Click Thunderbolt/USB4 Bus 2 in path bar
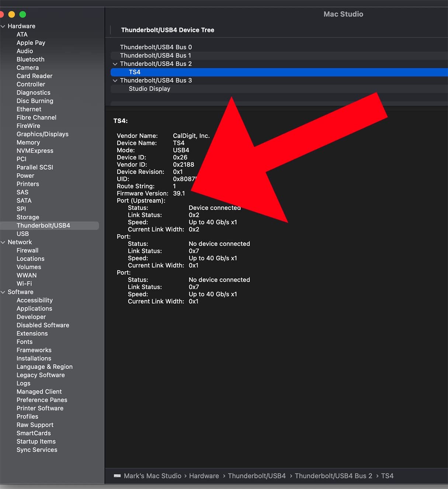The width and height of the screenshot is (448, 489). [334, 476]
